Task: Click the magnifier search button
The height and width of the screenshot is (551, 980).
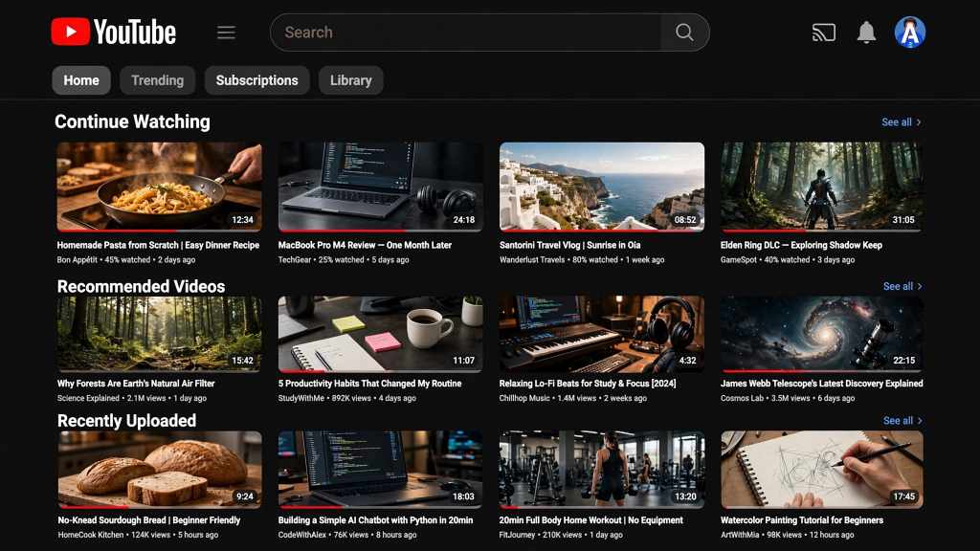Action: pos(684,33)
